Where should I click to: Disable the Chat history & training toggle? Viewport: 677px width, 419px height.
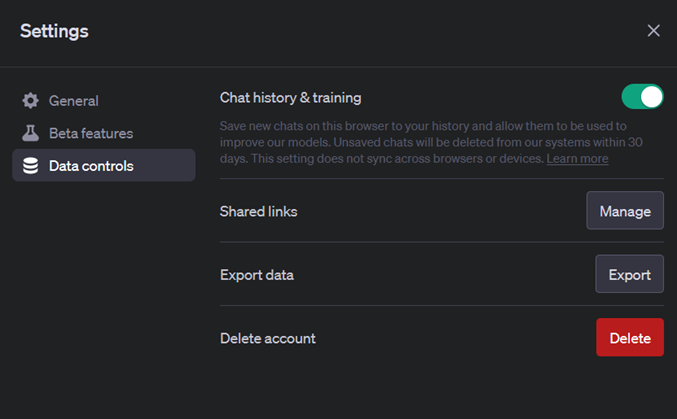(x=642, y=97)
